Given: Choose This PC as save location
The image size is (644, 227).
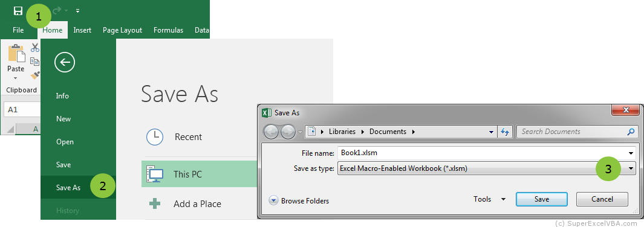Looking at the screenshot, I should tap(199, 174).
